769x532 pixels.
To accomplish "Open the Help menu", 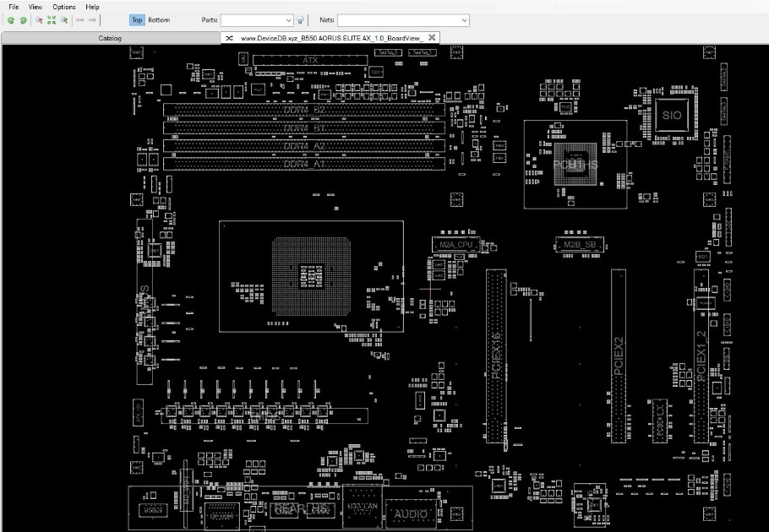I will (92, 7).
